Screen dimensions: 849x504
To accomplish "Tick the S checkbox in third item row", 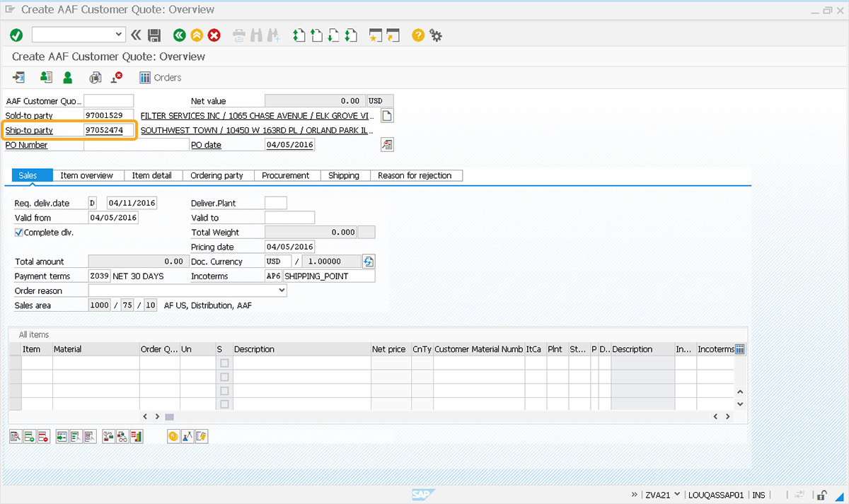I will point(224,390).
